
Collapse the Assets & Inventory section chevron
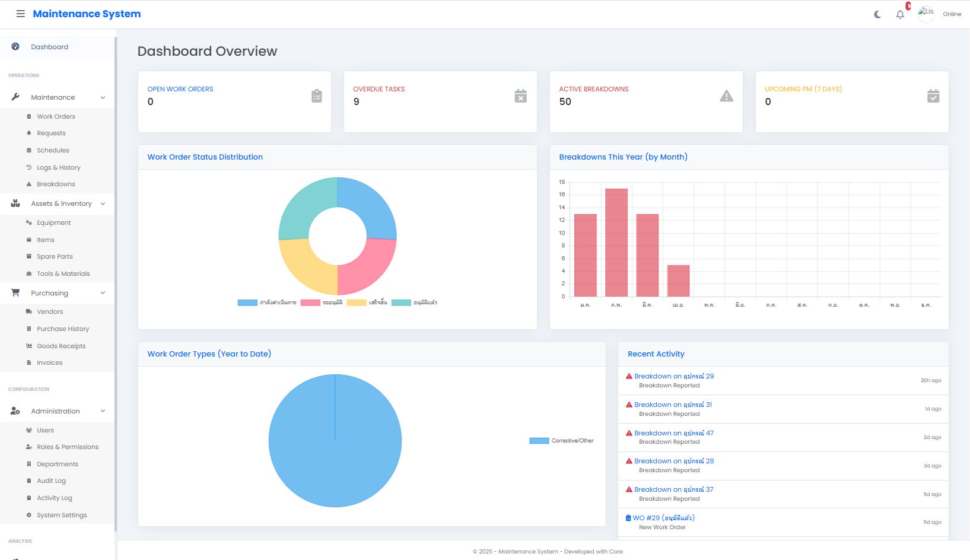coord(103,203)
